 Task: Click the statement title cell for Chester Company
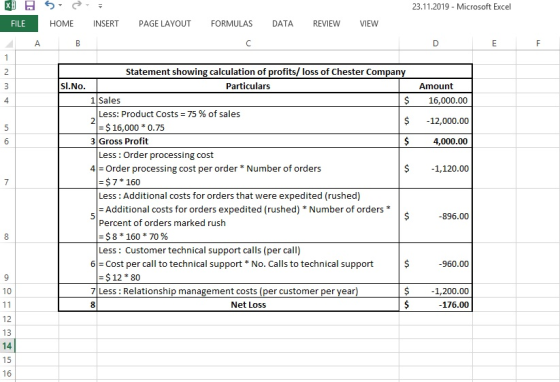(x=265, y=71)
